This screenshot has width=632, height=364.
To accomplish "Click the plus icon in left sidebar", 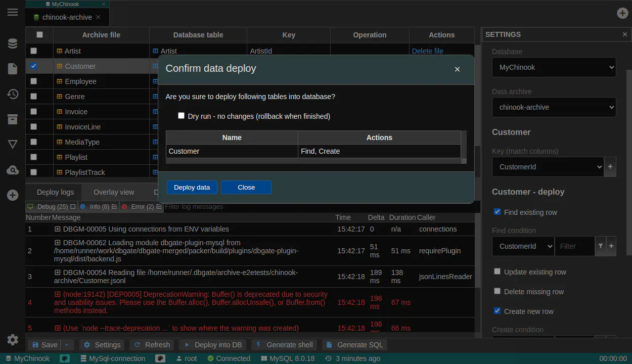I will [13, 195].
